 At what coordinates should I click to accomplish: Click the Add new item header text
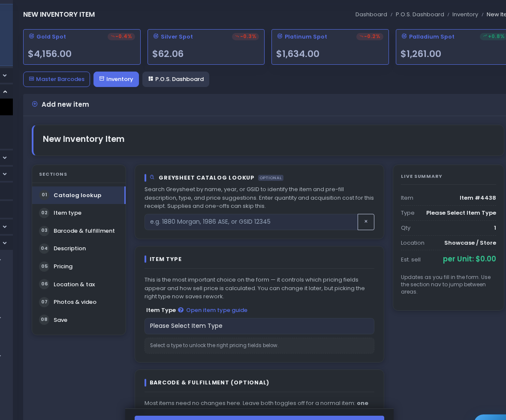(65, 104)
